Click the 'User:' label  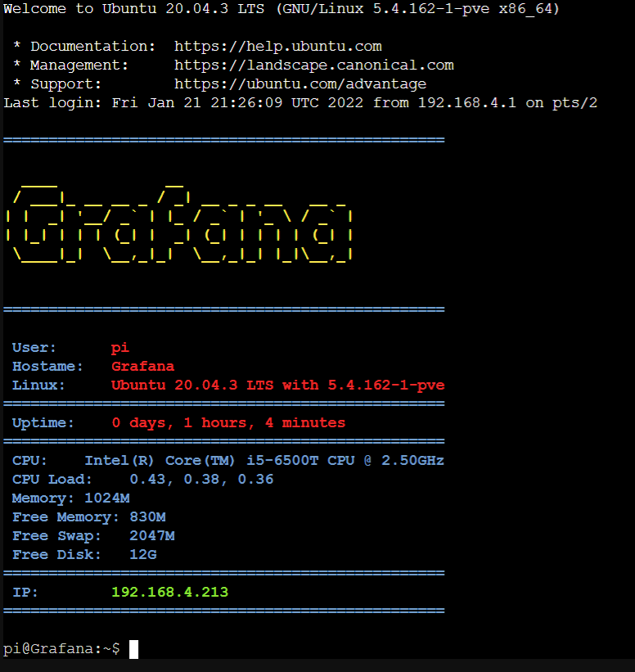[x=34, y=348]
